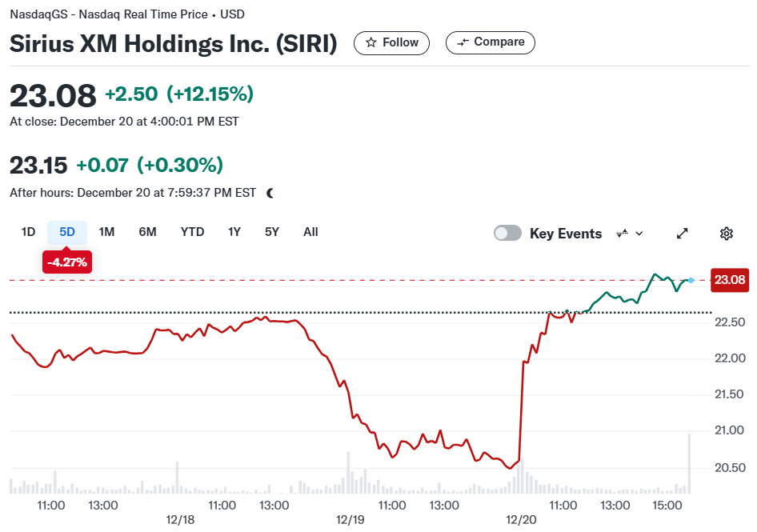The width and height of the screenshot is (757, 532).
Task: Select 5Y chart range
Action: [272, 232]
